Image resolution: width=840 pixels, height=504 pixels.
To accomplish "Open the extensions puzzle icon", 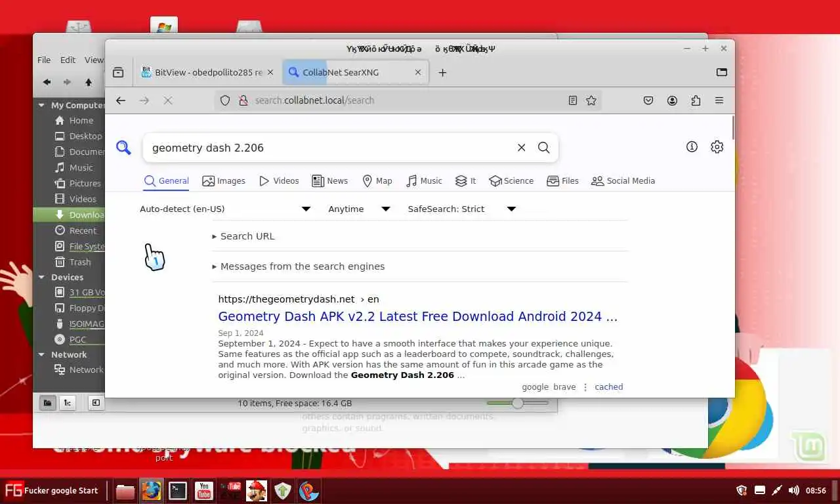I will pos(696,100).
